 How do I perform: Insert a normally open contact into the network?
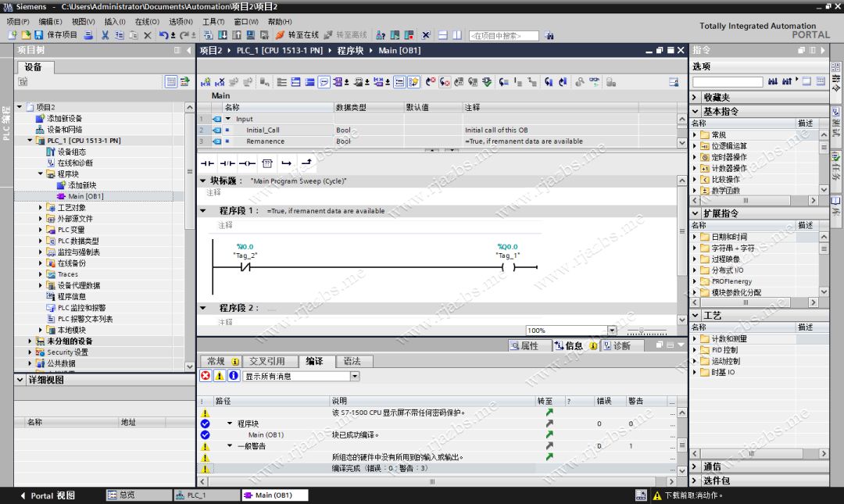coord(206,163)
